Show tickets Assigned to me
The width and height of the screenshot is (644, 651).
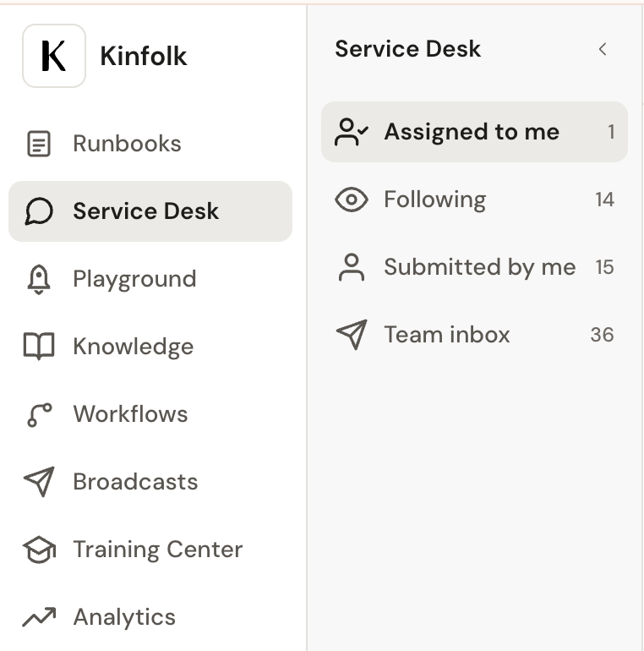click(x=474, y=132)
